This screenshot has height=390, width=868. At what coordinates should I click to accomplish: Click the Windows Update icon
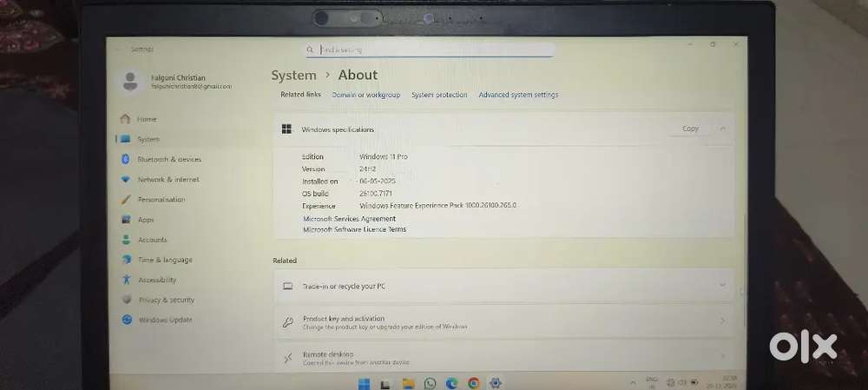[126, 320]
